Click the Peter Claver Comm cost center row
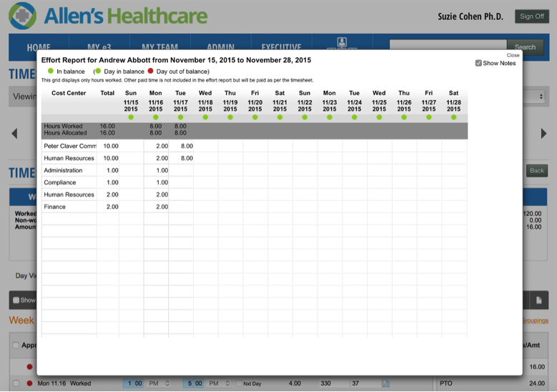Image resolution: width=557 pixels, height=392 pixels. (69, 146)
